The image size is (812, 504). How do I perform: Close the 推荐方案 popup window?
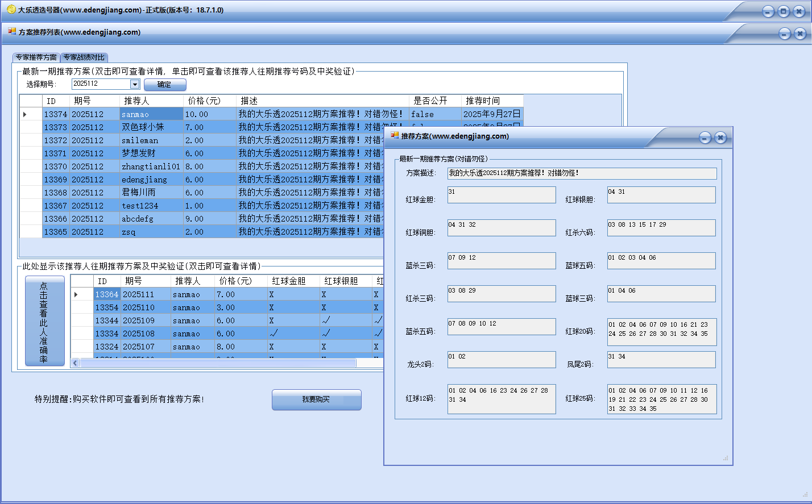[720, 138]
